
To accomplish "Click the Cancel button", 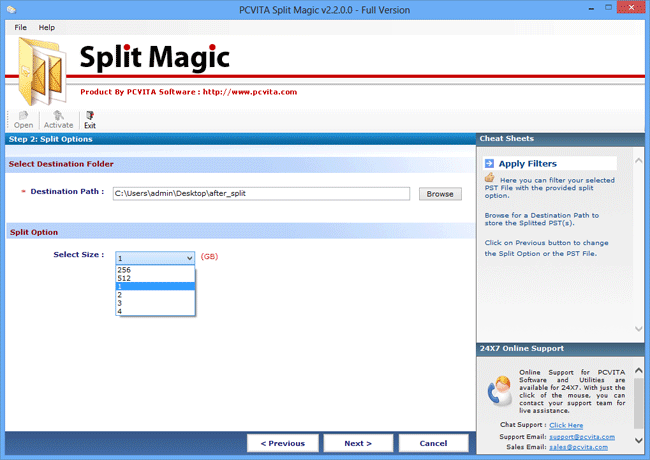I will coord(434,443).
